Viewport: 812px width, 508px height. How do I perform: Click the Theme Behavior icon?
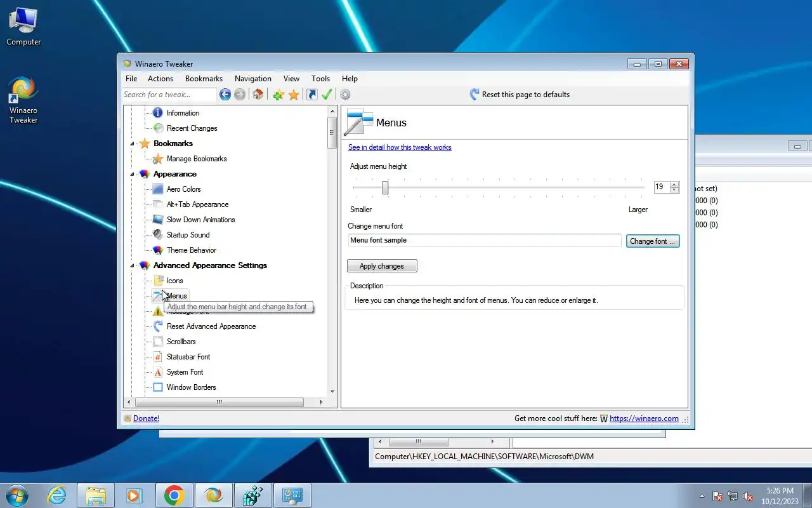click(x=158, y=250)
